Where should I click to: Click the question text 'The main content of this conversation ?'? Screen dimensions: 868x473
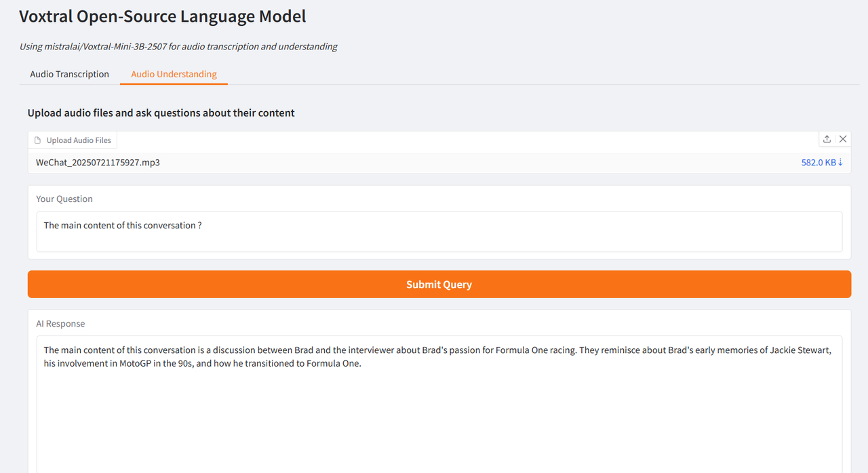[123, 226]
